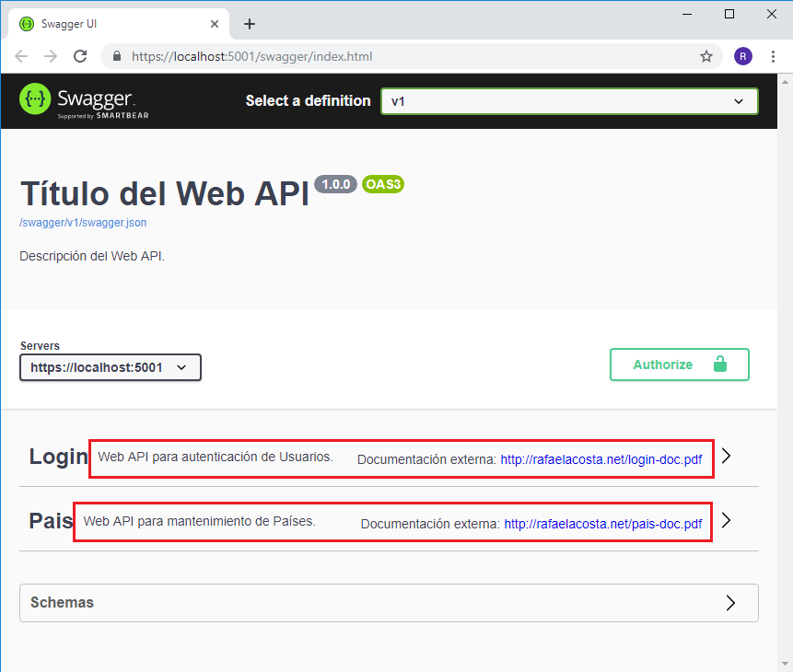The width and height of the screenshot is (793, 672).
Task: Click the Authorize button
Action: click(x=679, y=365)
